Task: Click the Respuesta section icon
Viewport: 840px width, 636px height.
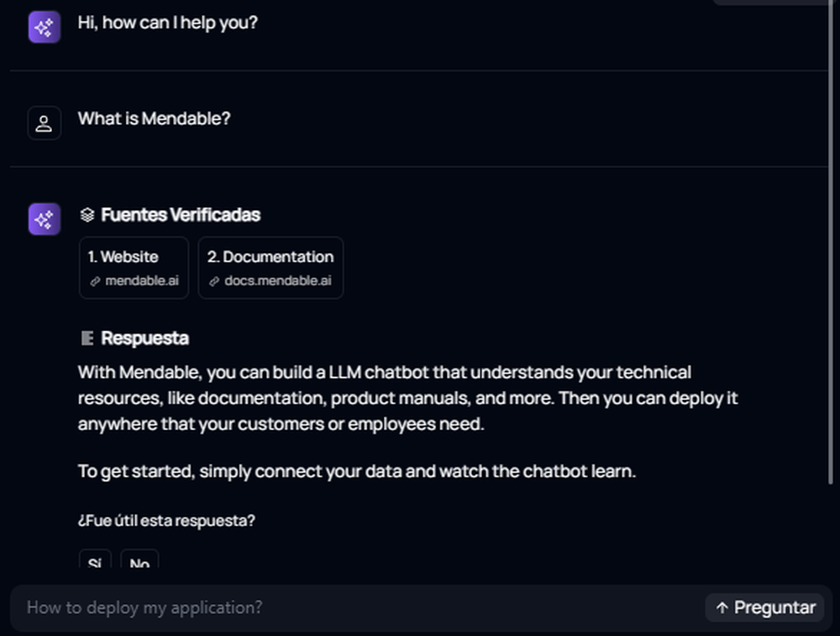Action: 87,338
